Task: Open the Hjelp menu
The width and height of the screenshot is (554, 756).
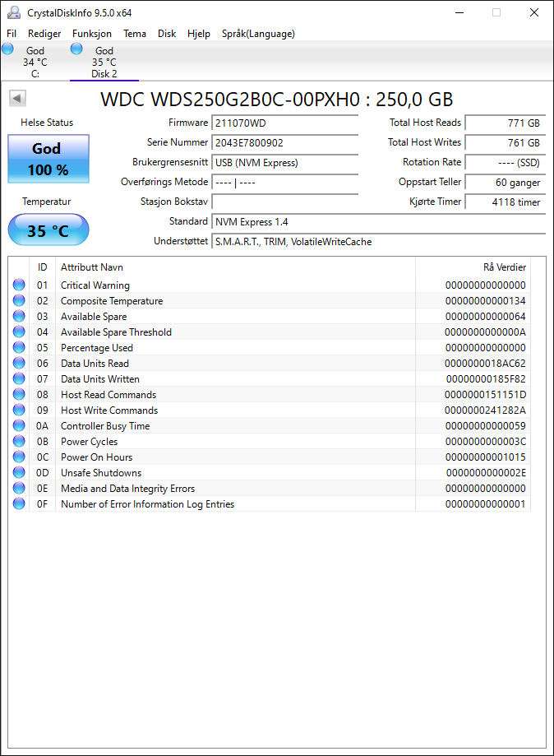Action: click(199, 34)
